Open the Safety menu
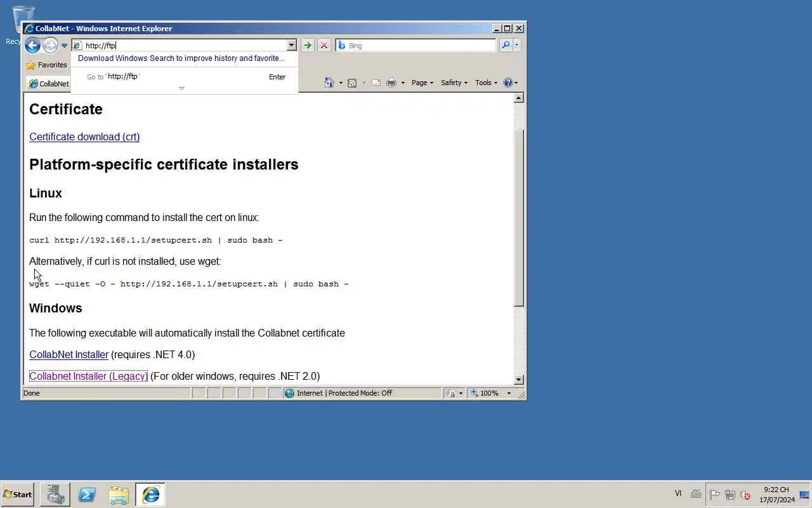This screenshot has height=508, width=812. (x=454, y=83)
